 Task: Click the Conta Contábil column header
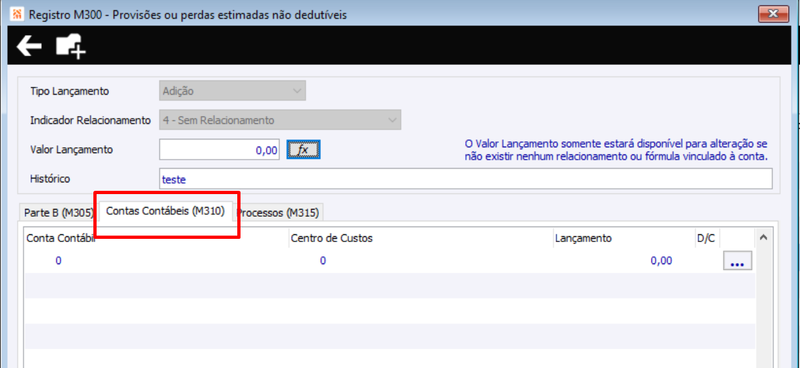click(x=156, y=238)
